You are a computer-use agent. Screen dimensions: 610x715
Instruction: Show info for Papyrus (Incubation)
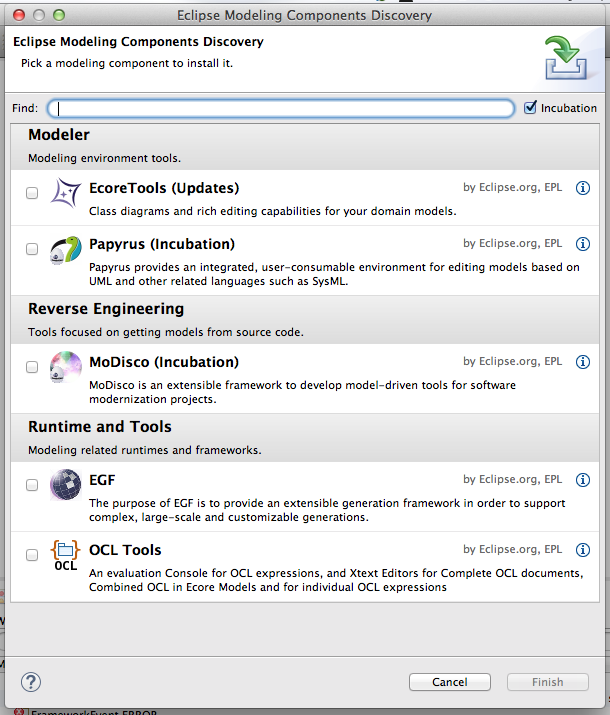click(583, 244)
